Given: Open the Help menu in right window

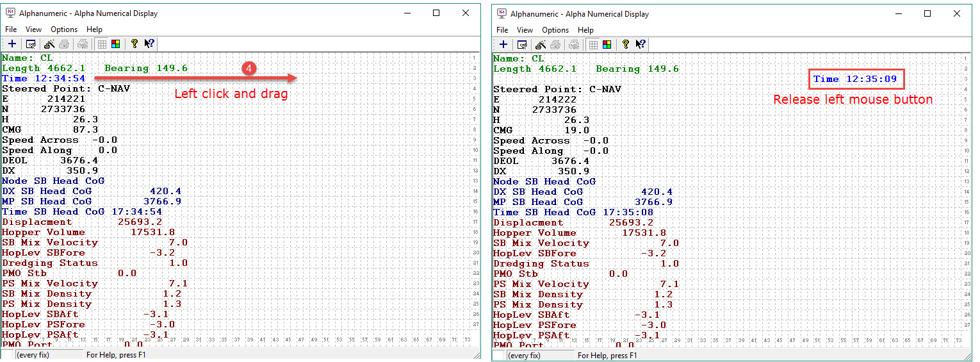Looking at the screenshot, I should click(585, 30).
